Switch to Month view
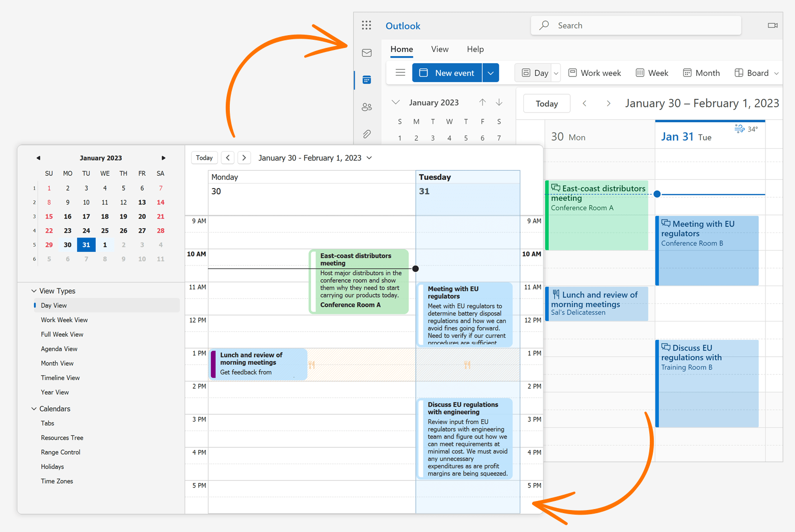The width and height of the screenshot is (795, 532). [701, 72]
